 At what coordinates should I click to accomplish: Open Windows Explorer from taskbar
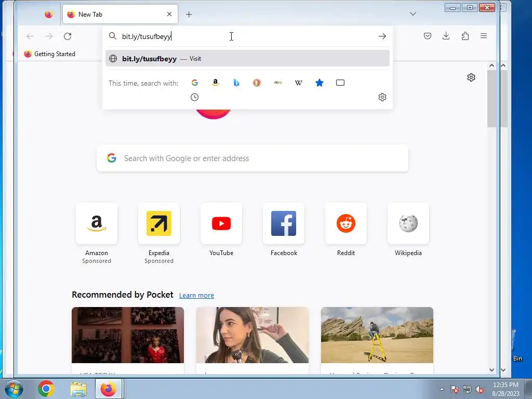tap(78, 389)
